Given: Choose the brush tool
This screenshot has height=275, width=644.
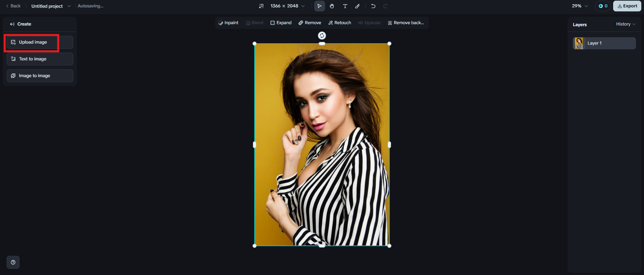Looking at the screenshot, I should pyautogui.click(x=358, y=6).
